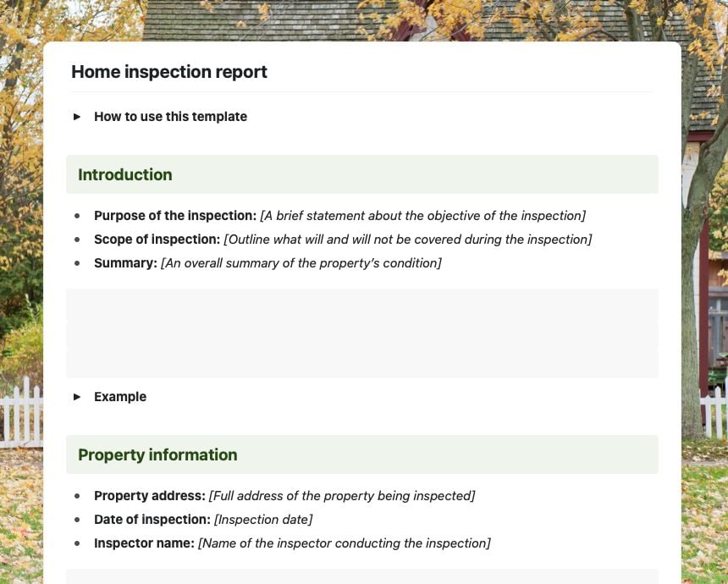Edit the scope of inspection placeholder text

point(407,240)
